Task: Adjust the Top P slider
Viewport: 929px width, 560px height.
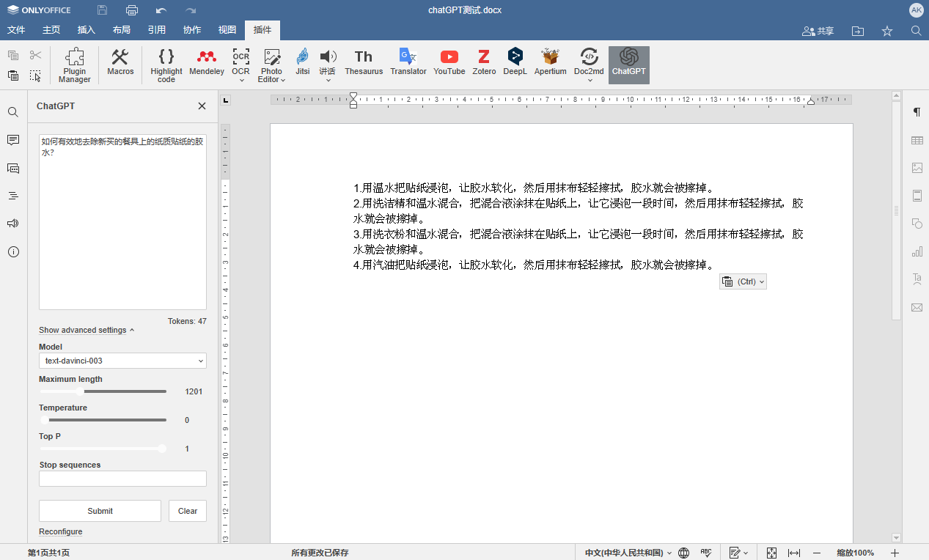Action: [103, 449]
